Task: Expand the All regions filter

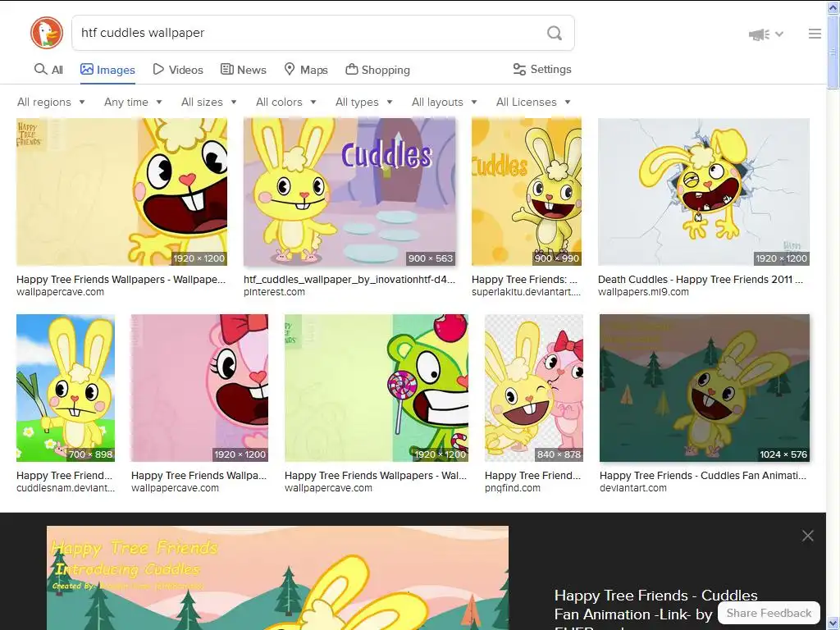Action: [x=51, y=102]
